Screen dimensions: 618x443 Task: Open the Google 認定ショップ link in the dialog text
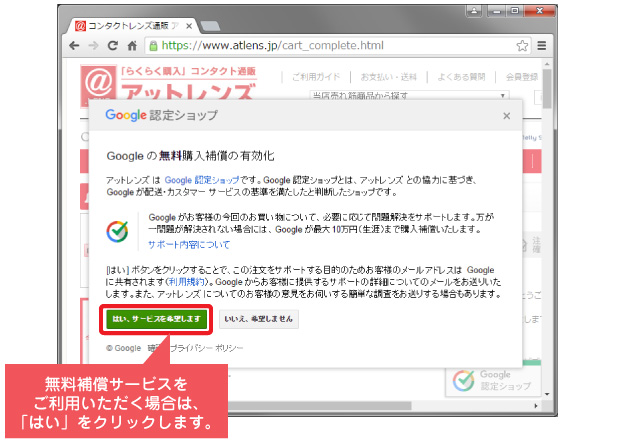202,180
